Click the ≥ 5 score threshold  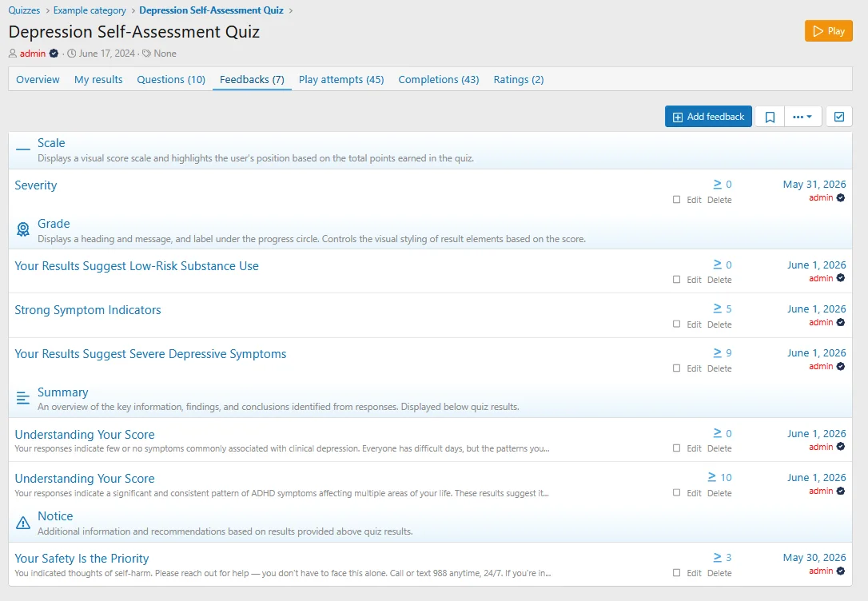point(723,308)
